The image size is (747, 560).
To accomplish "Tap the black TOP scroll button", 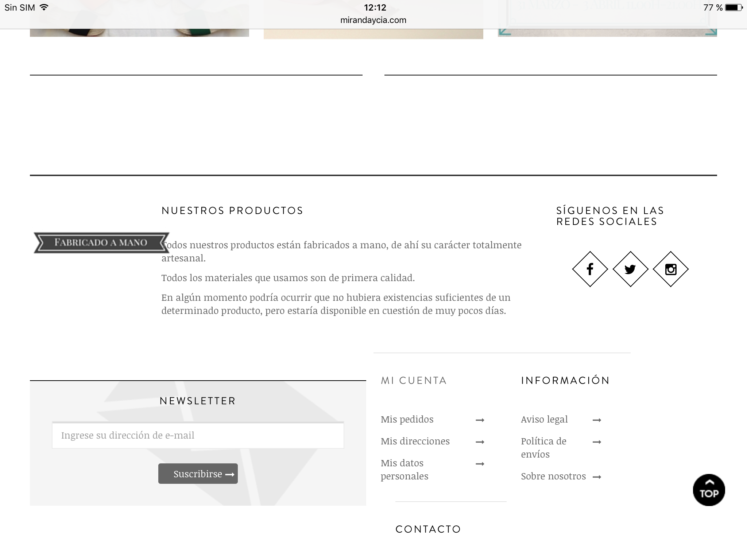I will pos(709,490).
